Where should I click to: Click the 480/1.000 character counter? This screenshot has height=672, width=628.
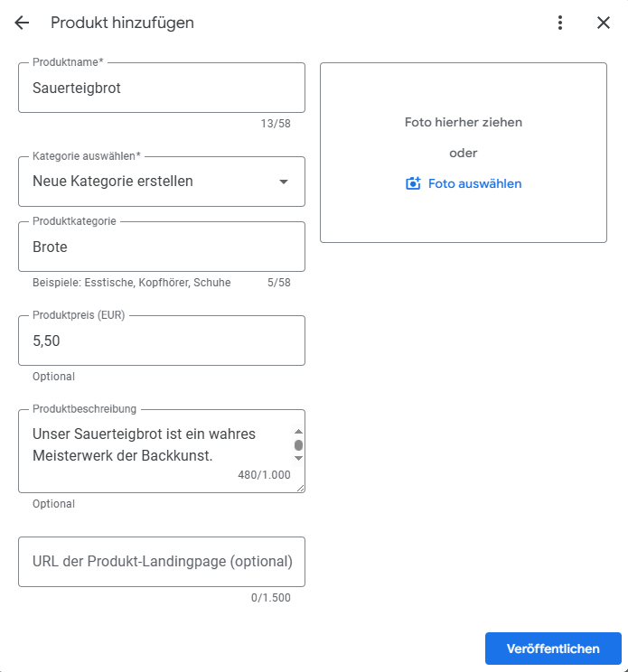[264, 475]
